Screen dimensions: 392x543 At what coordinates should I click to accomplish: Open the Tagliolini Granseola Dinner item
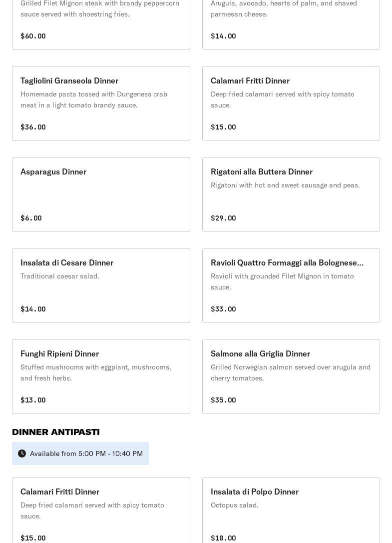[x=101, y=103]
